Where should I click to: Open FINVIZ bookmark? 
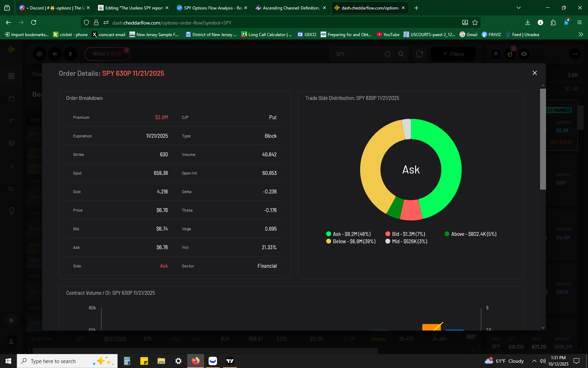491,34
